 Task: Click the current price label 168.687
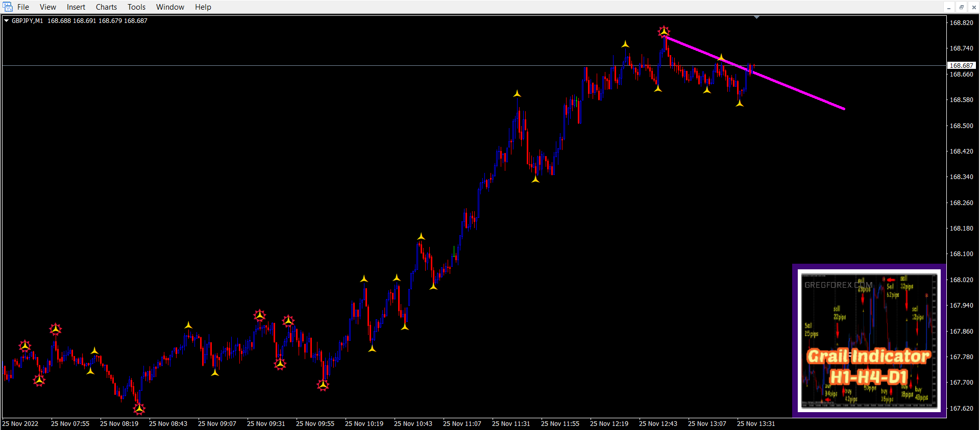pos(962,66)
